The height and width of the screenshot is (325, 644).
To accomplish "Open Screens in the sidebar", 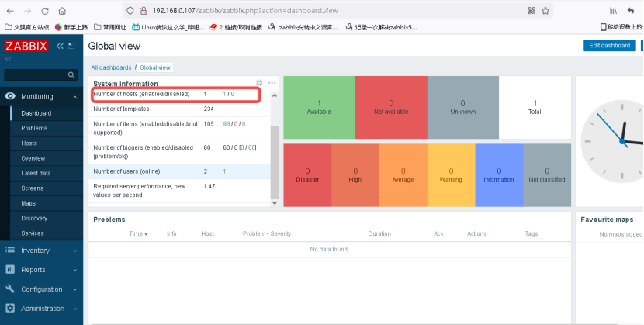I will point(46,188).
